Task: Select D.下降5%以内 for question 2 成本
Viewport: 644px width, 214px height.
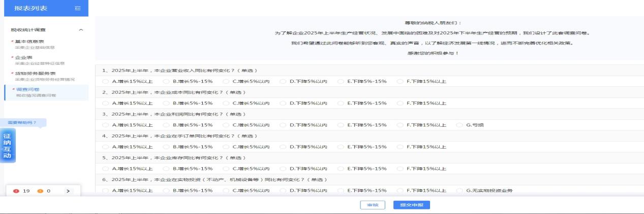Action: coord(283,103)
